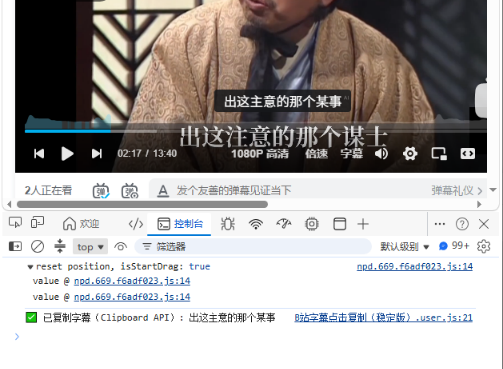Click the scrollbar right arrow

pyautogui.click(x=479, y=204)
